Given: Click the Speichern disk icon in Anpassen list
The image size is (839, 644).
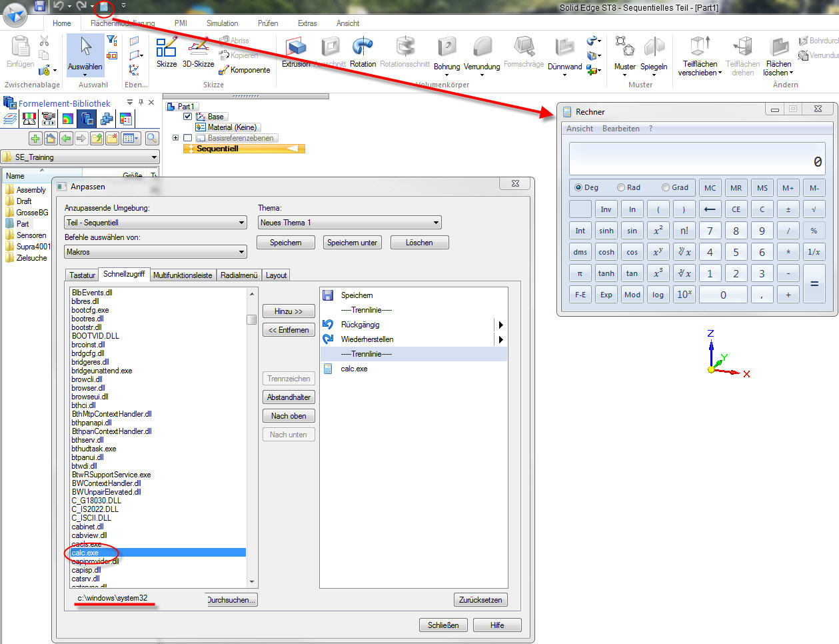Looking at the screenshot, I should point(328,295).
